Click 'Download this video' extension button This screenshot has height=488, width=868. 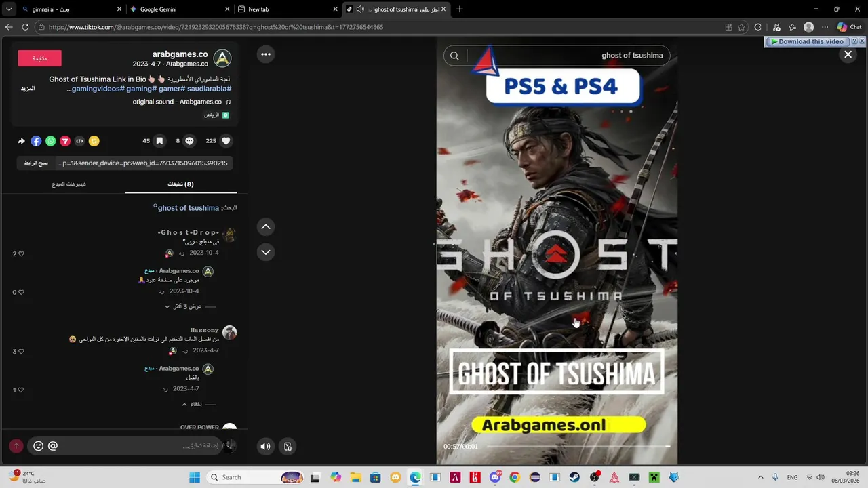point(807,41)
